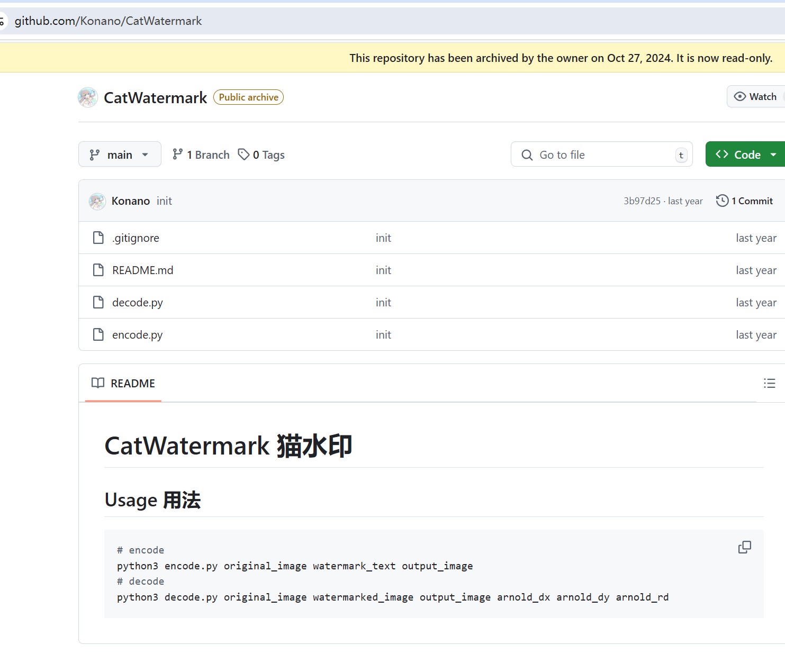Open init commit for .gitignore row
The image size is (785, 672).
pyautogui.click(x=383, y=238)
